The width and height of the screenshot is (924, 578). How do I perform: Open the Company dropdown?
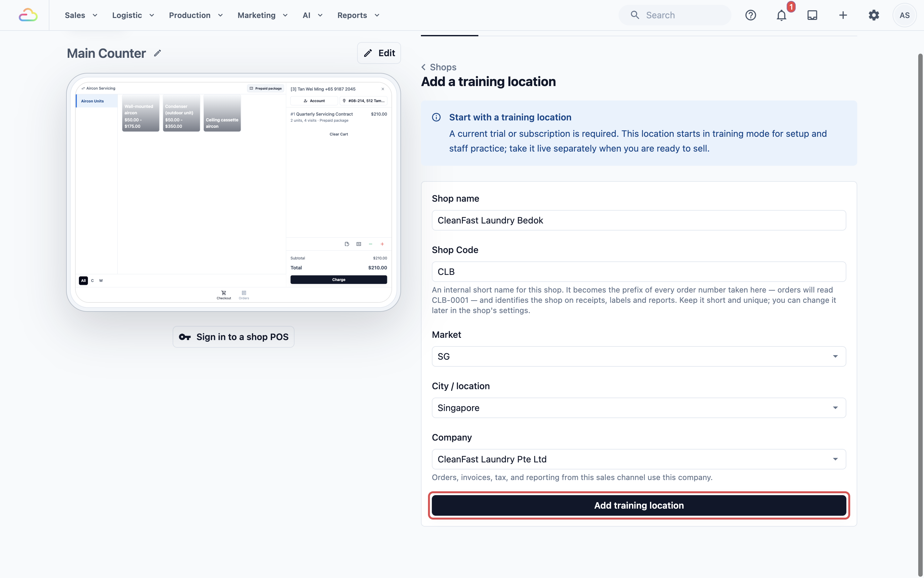coord(639,459)
